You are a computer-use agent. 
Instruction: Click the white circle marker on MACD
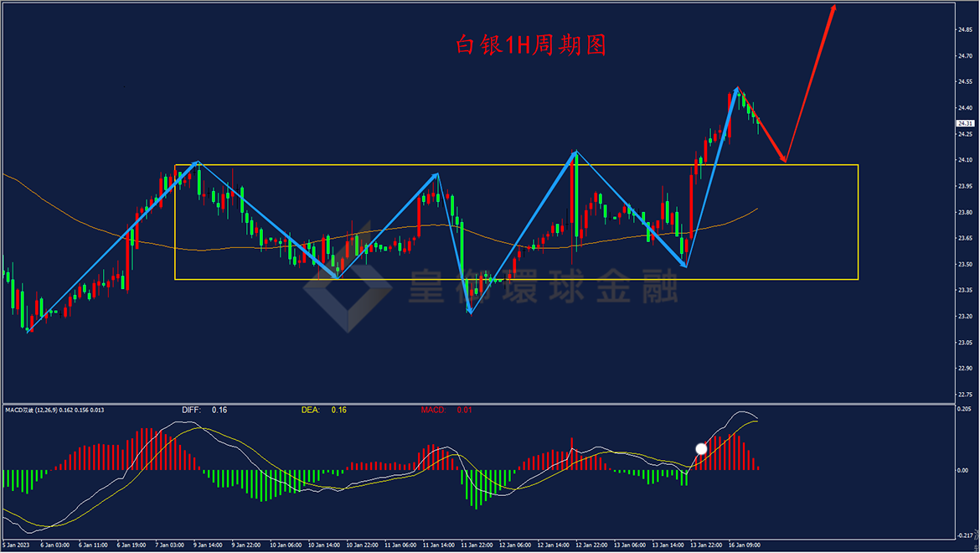[701, 448]
